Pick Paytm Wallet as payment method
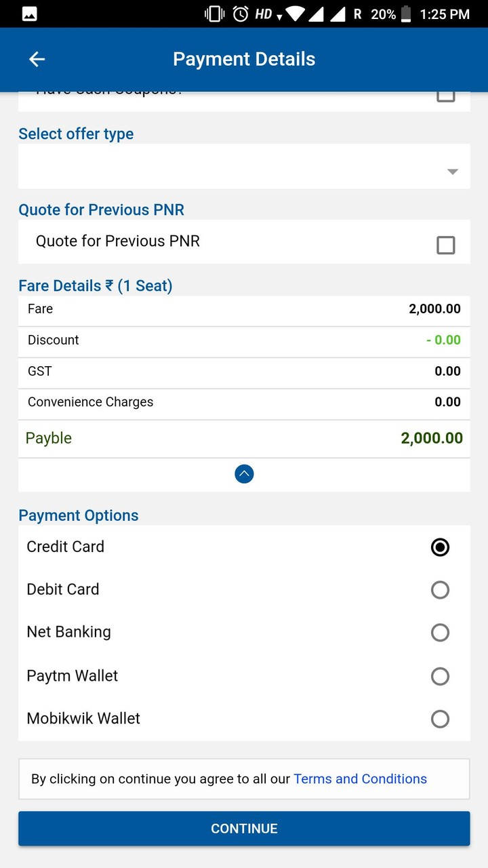Viewport: 488px width, 868px height. [440, 676]
